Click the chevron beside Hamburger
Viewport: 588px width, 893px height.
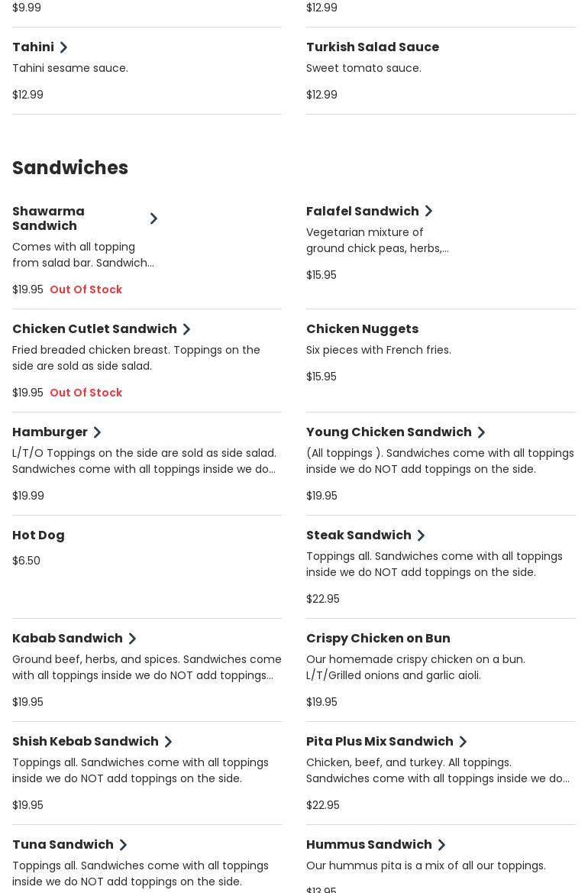97,432
